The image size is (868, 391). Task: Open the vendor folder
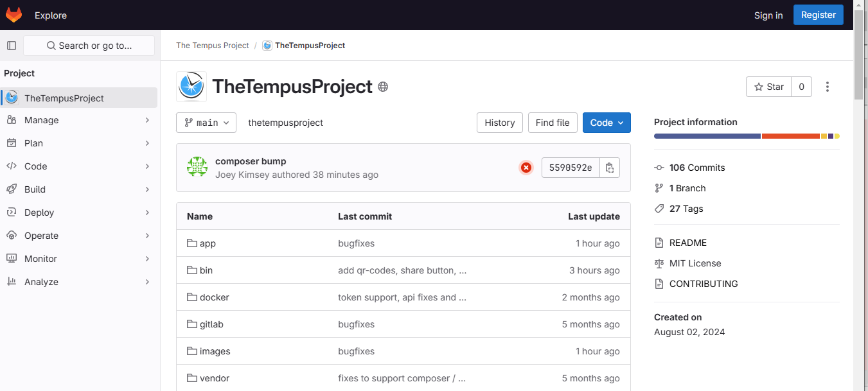click(215, 378)
